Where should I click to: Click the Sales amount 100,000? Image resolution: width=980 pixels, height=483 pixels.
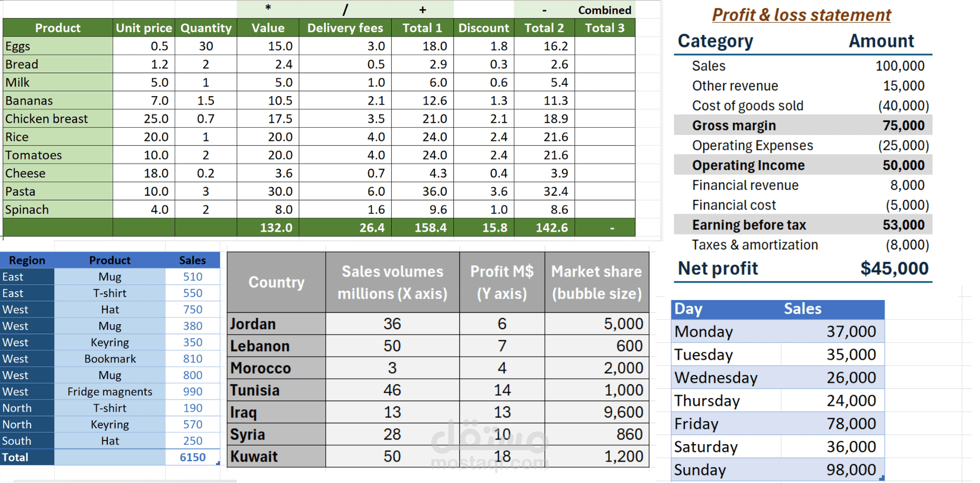click(x=900, y=66)
